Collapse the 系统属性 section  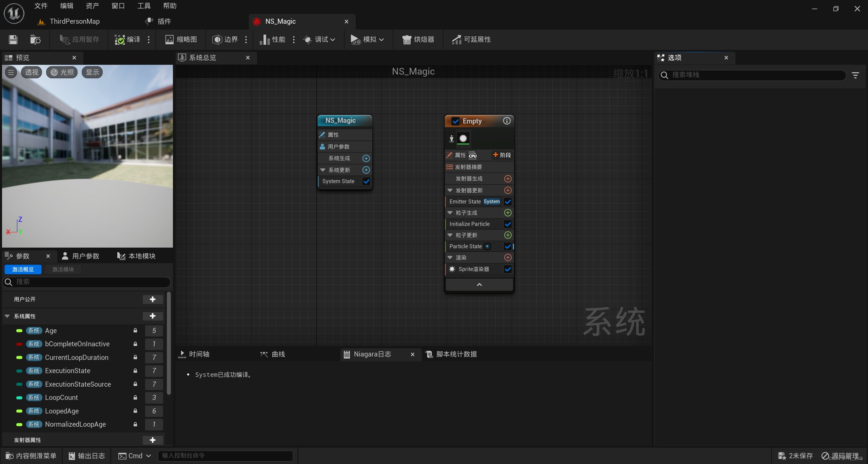7,316
